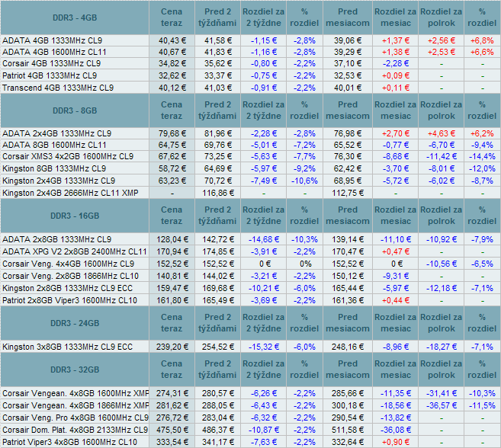The width and height of the screenshot is (501, 448).
Task: Click Corsair Veng. Pro 4x8GB 1600MHz CL9 name
Action: [75, 418]
